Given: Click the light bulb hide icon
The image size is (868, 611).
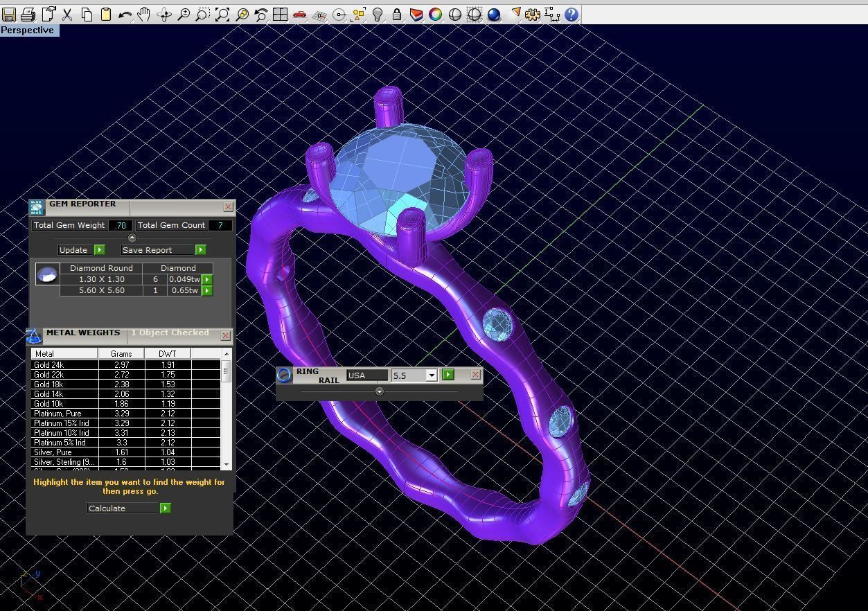Looking at the screenshot, I should click(378, 14).
